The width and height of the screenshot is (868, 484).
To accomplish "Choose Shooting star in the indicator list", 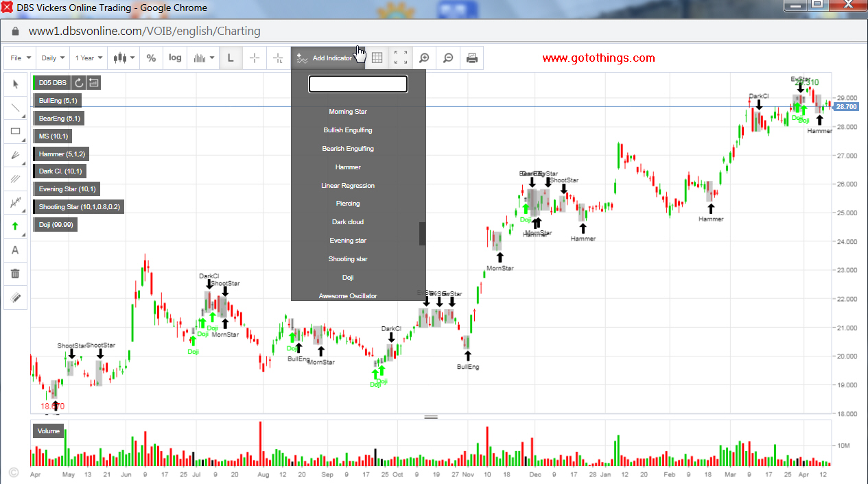I will coord(348,259).
